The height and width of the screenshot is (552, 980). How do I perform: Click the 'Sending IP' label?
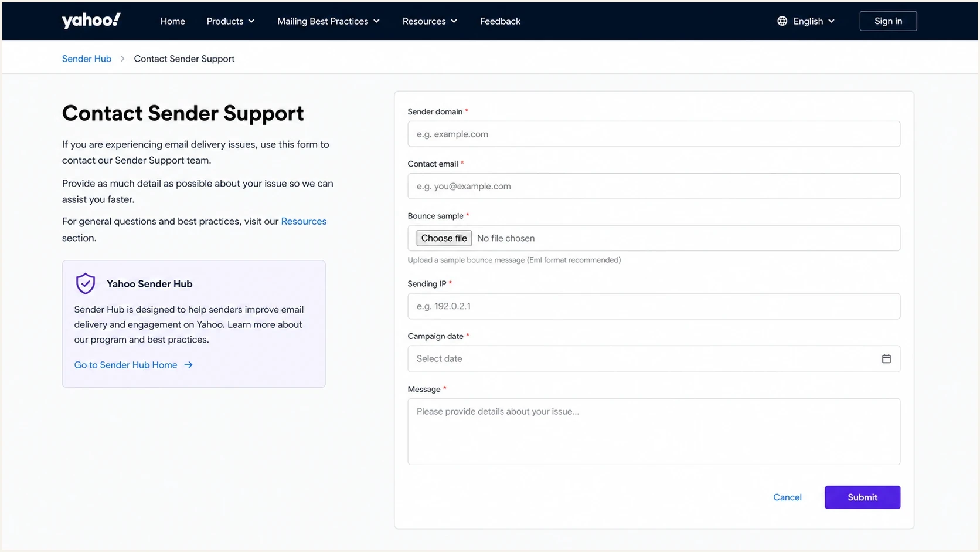tap(427, 284)
